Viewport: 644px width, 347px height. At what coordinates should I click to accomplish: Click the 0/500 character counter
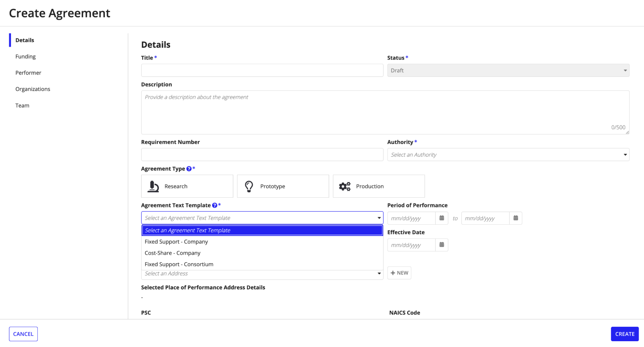pyautogui.click(x=618, y=127)
